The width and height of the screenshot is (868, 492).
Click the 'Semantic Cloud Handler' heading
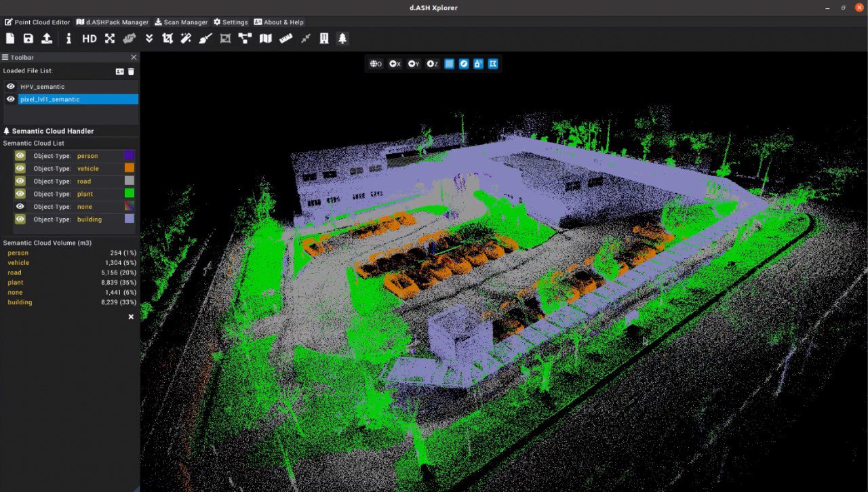[53, 131]
